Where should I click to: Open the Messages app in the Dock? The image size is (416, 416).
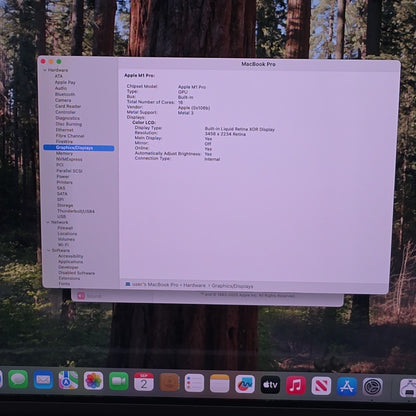click(x=18, y=379)
